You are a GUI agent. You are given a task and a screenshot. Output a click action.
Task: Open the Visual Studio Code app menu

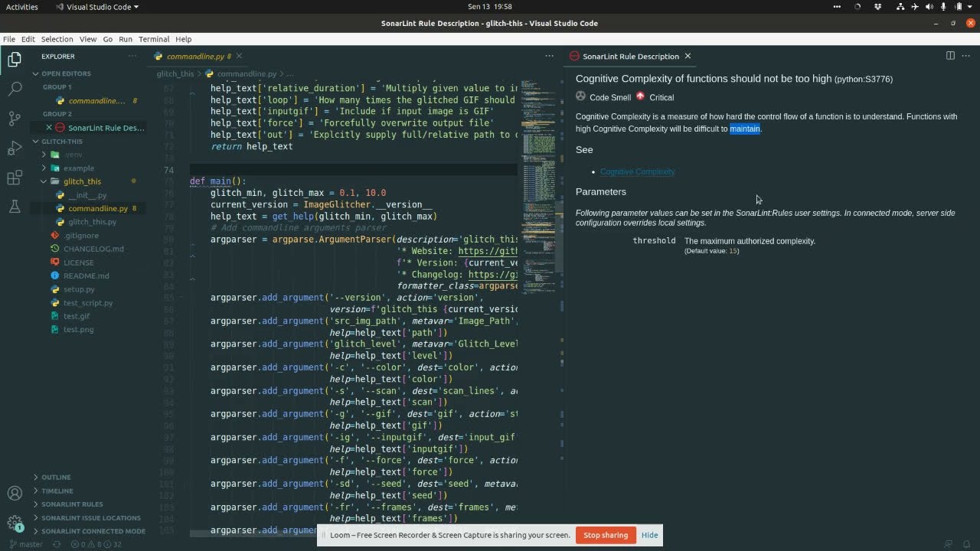tap(97, 7)
